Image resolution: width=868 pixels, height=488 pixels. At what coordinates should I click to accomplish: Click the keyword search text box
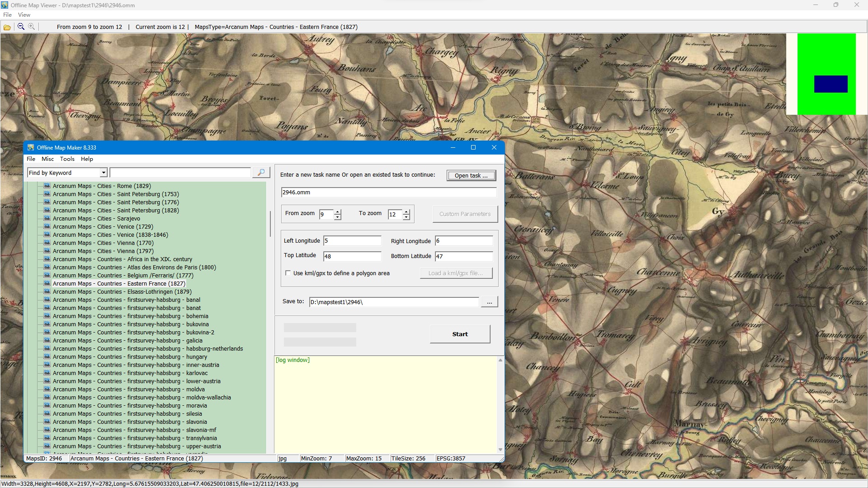[x=180, y=173]
